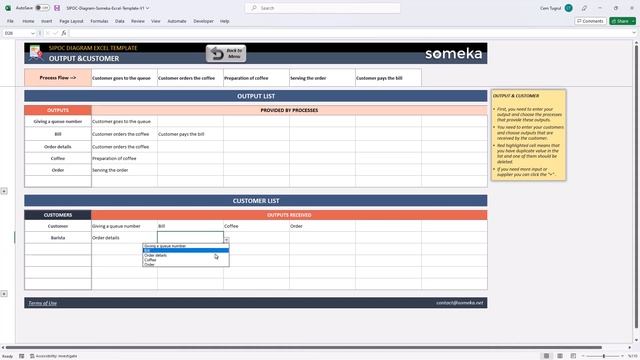Open the Help tab
Viewport: 640px width, 360px height.
click(x=224, y=21)
